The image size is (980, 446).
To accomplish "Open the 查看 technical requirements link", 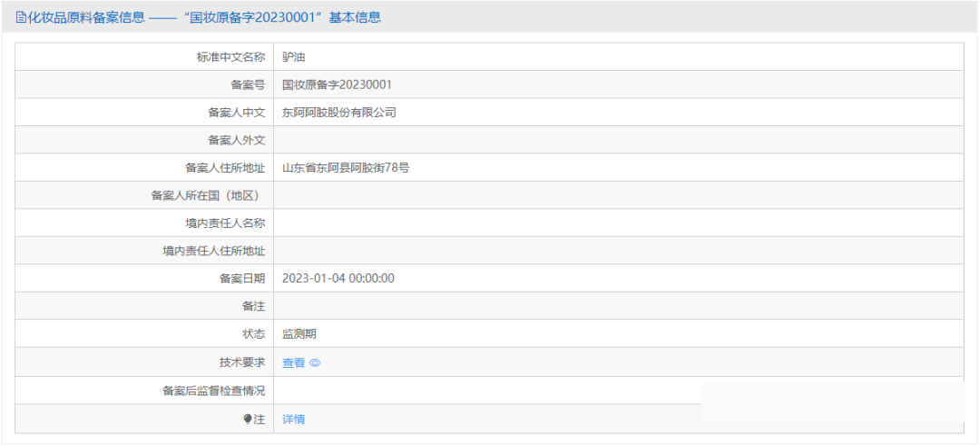I will pos(293,363).
